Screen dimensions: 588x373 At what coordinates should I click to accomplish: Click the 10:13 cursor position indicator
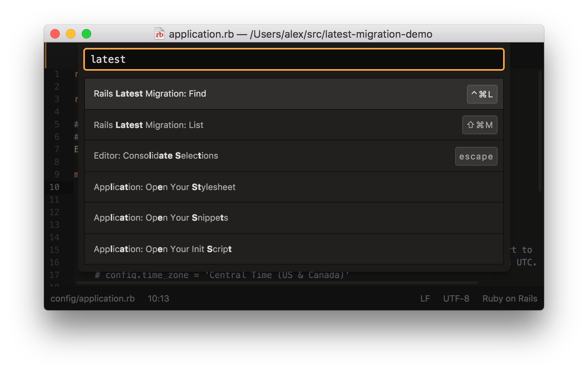tap(159, 298)
